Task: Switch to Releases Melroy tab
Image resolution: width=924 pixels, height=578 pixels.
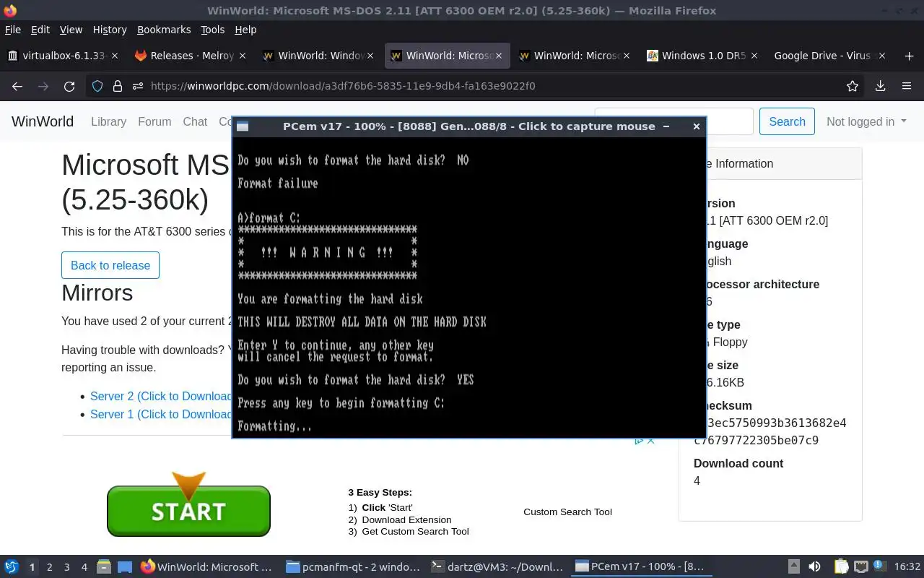Action: pyautogui.click(x=191, y=56)
